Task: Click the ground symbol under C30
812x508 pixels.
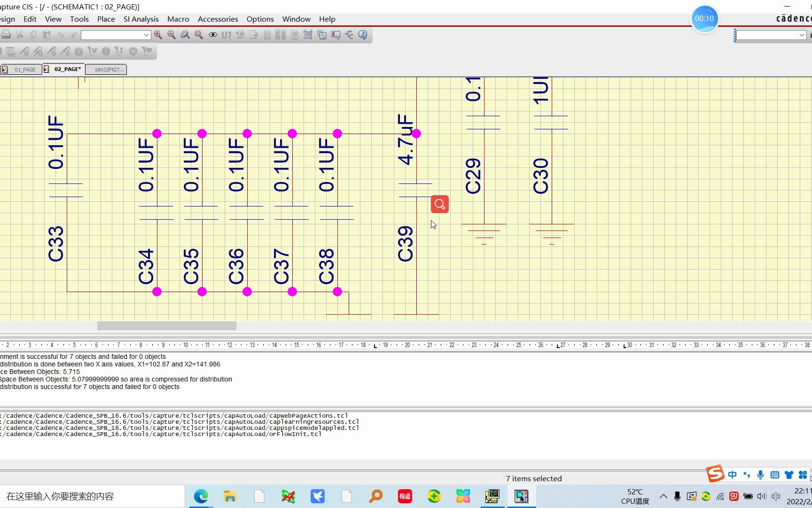Action: [x=552, y=234]
